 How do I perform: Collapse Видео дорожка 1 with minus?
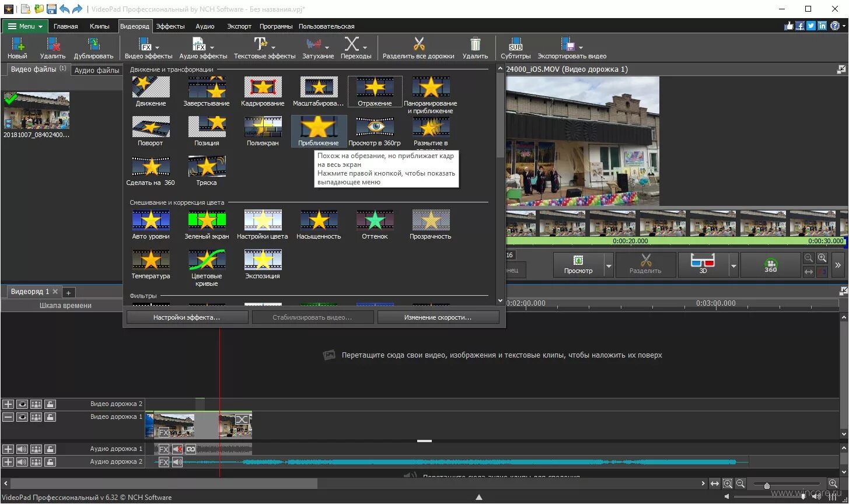tap(8, 417)
